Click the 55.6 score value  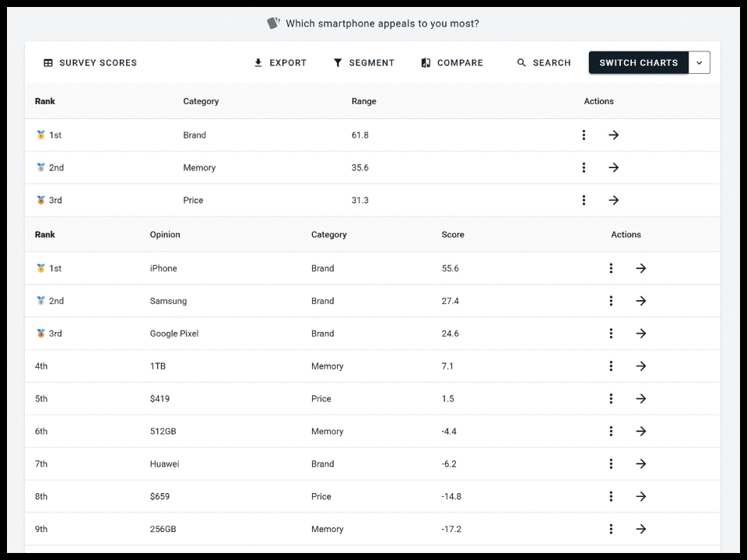click(x=451, y=268)
